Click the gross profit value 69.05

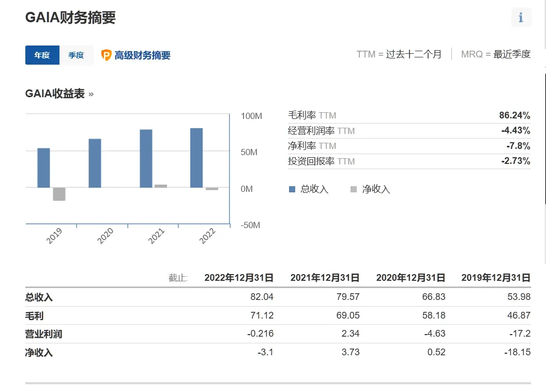click(x=348, y=315)
